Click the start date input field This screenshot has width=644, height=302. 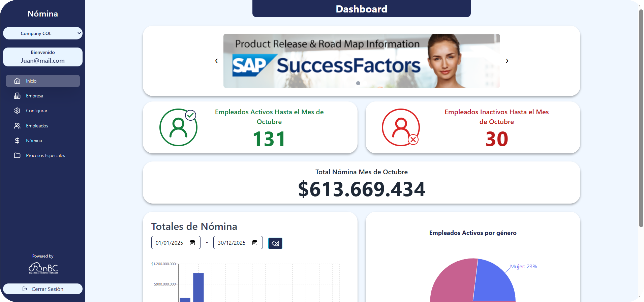(x=170, y=243)
